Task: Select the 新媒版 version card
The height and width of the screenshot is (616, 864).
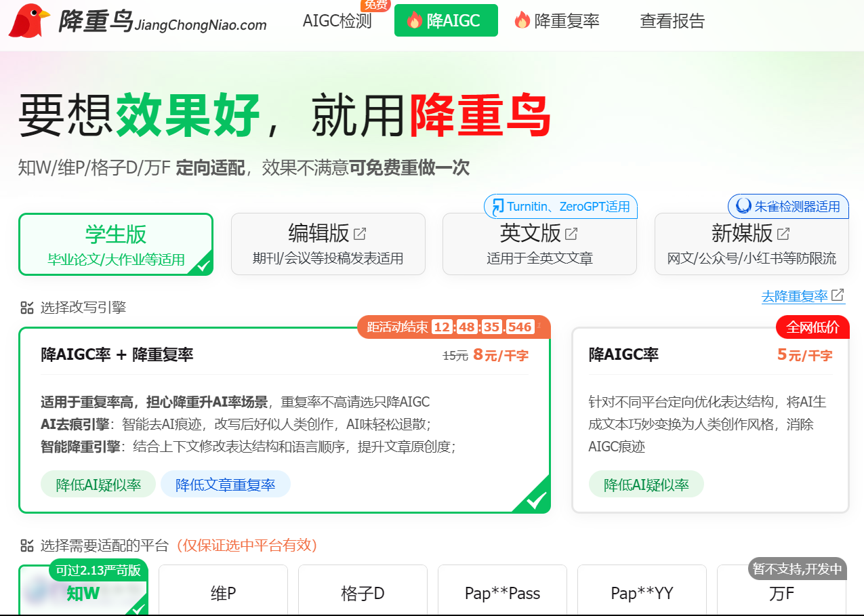Action: [x=752, y=244]
